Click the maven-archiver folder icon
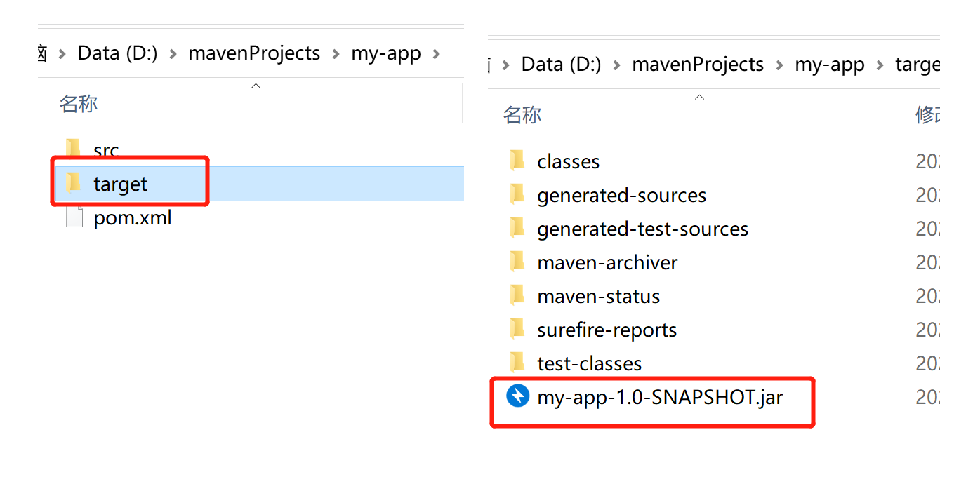 pos(517,262)
